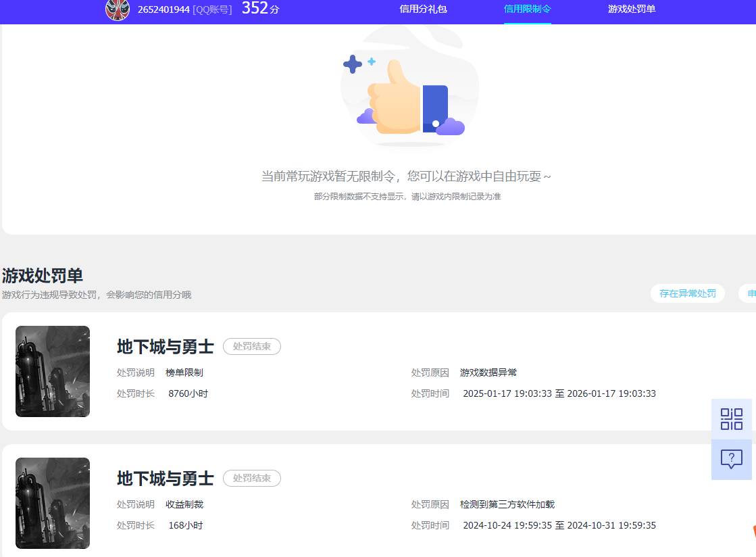
Task: Click the second 地下城与勇士 game thumbnail
Action: click(52, 503)
